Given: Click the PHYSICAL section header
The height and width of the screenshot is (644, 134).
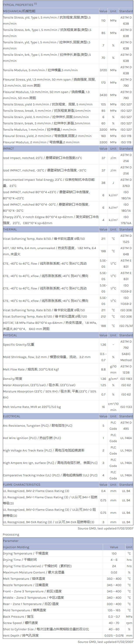Looking at the screenshot, I should (10, 335).
